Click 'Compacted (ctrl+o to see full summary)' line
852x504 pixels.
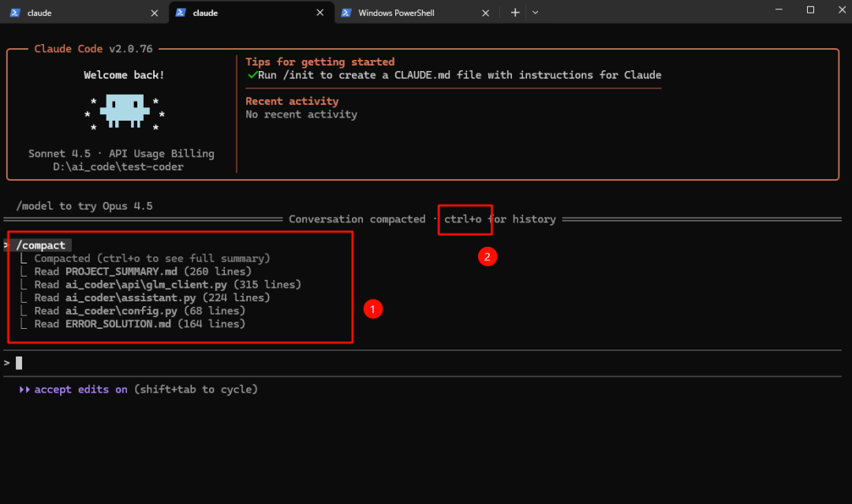point(152,259)
